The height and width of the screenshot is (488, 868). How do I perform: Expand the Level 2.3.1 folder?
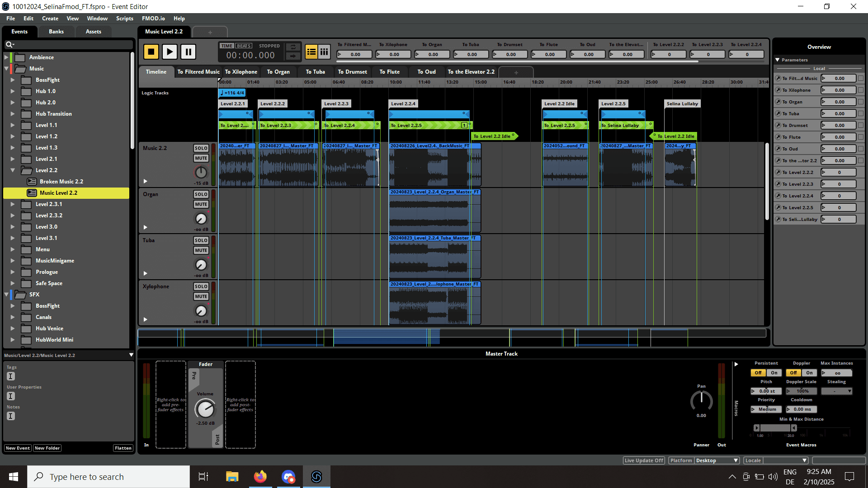click(x=13, y=204)
